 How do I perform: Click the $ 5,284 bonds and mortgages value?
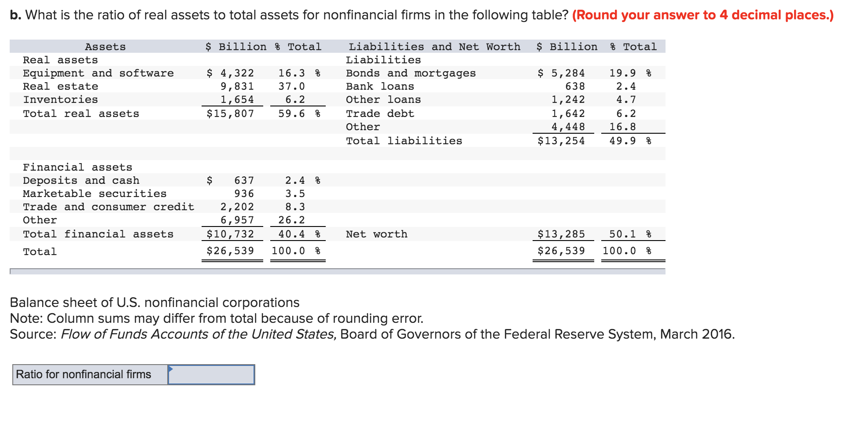(561, 73)
